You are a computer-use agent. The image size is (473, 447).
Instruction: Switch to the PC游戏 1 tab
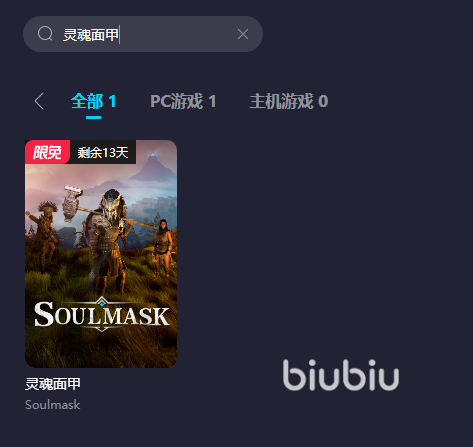[183, 101]
